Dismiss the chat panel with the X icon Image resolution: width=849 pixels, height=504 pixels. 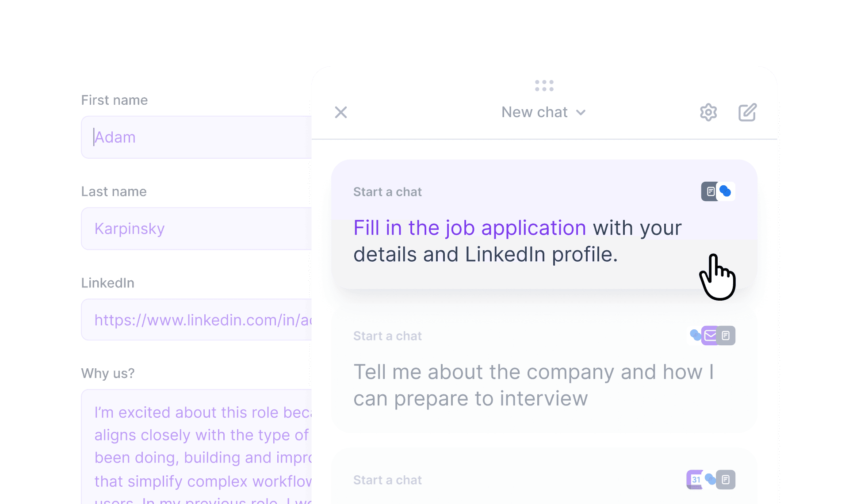(340, 112)
